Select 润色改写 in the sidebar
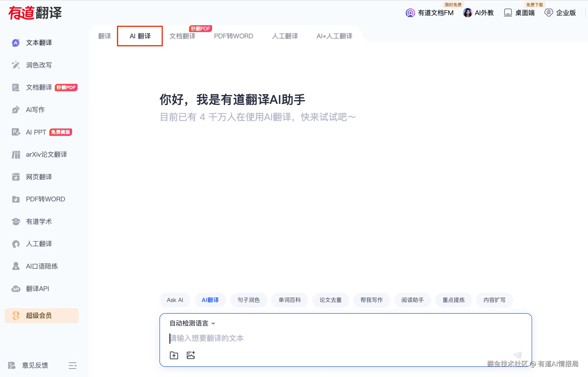588x377 pixels. coord(39,65)
